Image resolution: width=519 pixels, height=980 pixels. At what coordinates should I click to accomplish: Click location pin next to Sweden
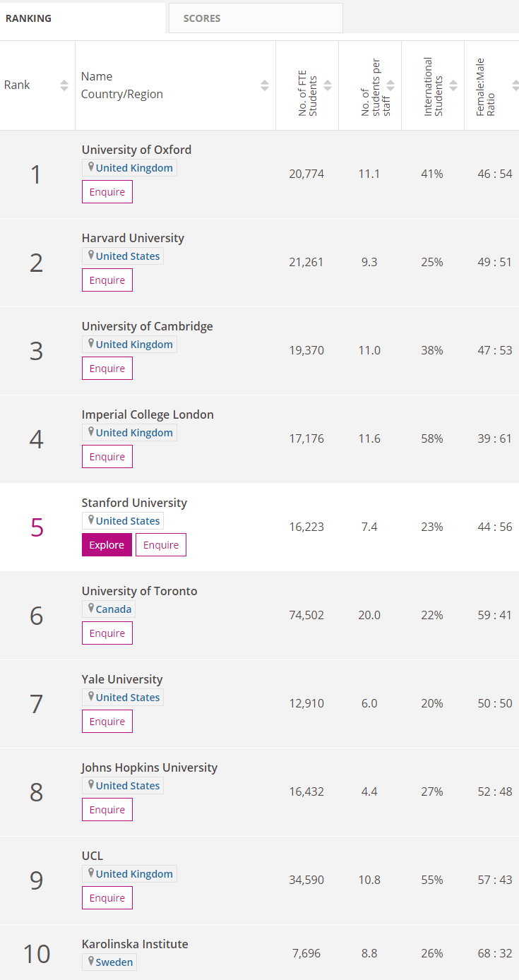coord(90,962)
